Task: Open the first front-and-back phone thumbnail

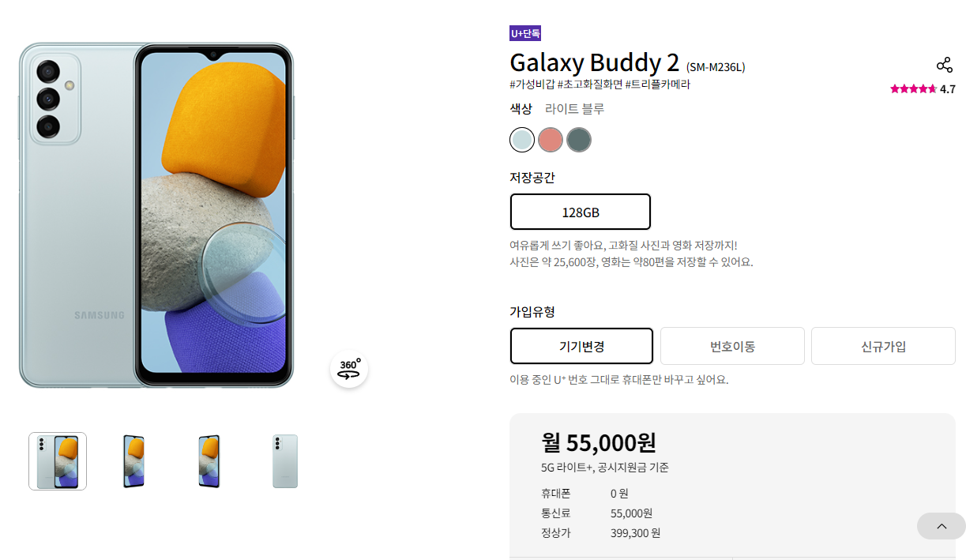Action: [58, 461]
